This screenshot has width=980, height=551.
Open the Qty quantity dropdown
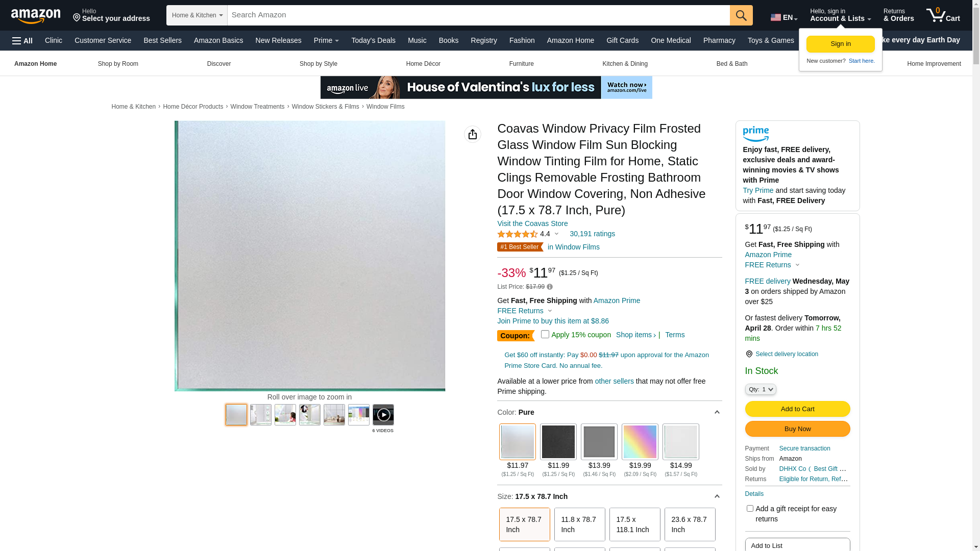click(761, 389)
